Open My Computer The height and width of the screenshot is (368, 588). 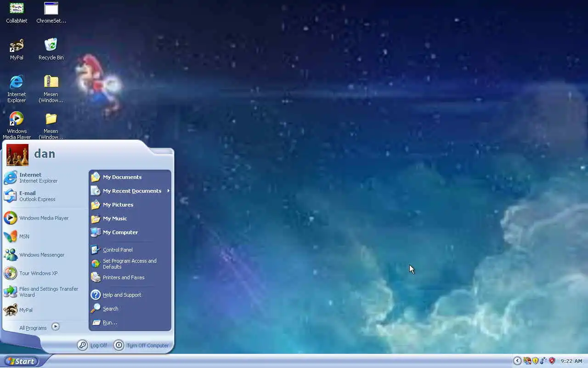pyautogui.click(x=130, y=232)
